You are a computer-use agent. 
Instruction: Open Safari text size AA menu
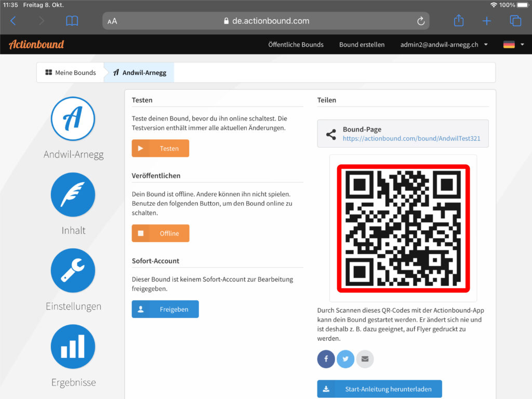tap(112, 21)
